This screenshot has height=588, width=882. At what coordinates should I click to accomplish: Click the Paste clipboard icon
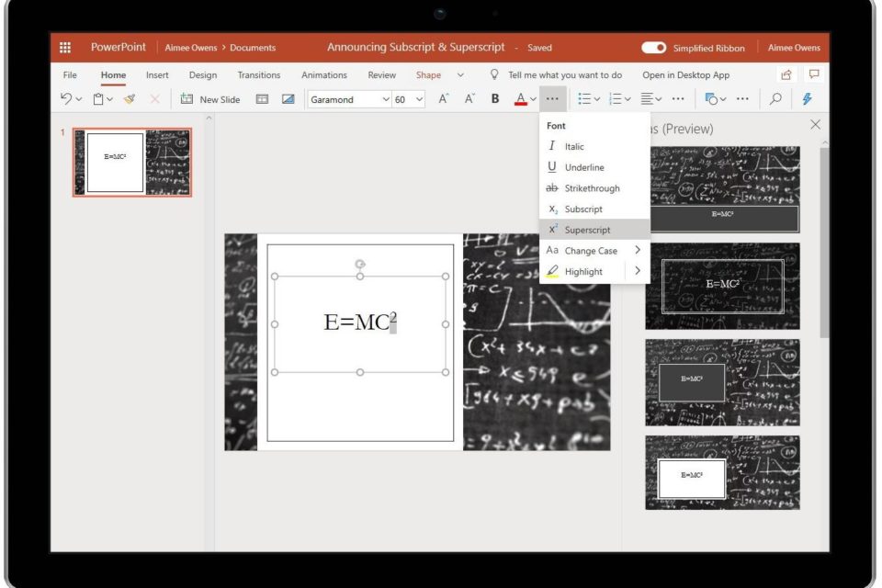[98, 99]
